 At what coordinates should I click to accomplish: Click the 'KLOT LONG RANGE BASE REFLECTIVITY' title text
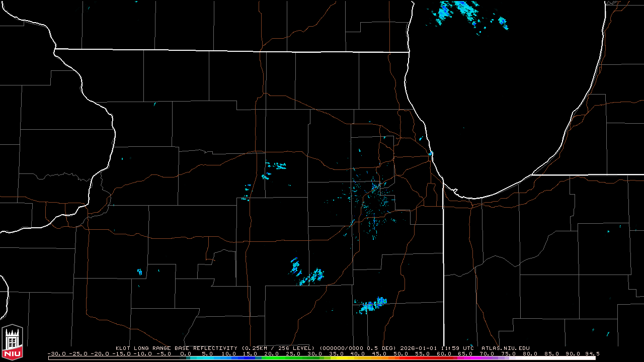[177, 348]
